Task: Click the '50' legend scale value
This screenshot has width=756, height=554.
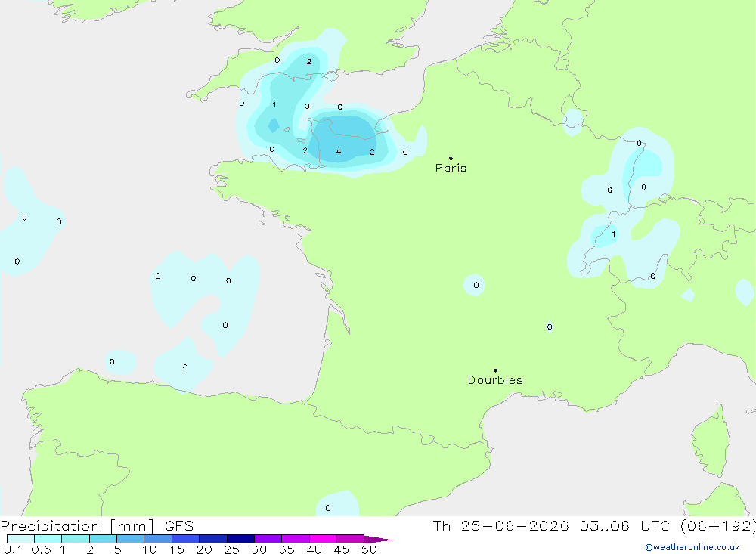Action: tap(370, 549)
